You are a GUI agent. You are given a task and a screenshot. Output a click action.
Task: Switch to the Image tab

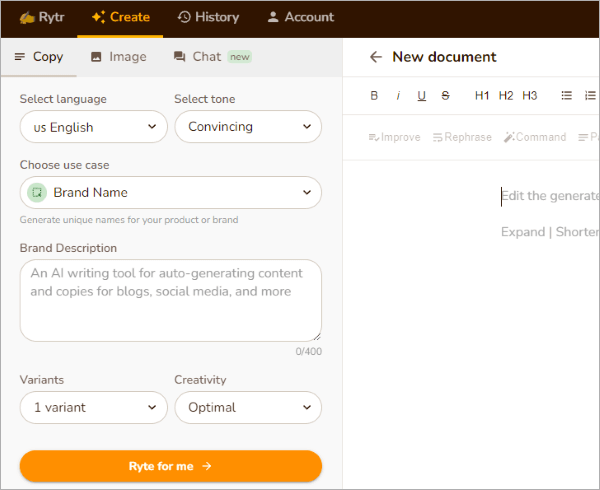coord(118,57)
